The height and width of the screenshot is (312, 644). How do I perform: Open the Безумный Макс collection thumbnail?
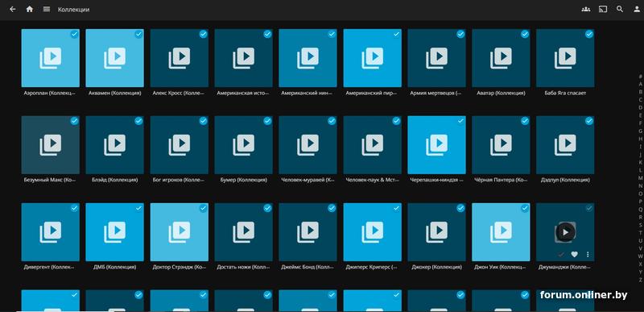click(51, 145)
